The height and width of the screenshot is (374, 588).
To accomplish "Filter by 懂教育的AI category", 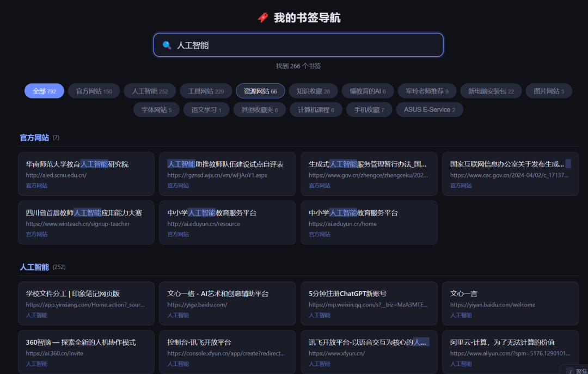I will click(x=367, y=91).
